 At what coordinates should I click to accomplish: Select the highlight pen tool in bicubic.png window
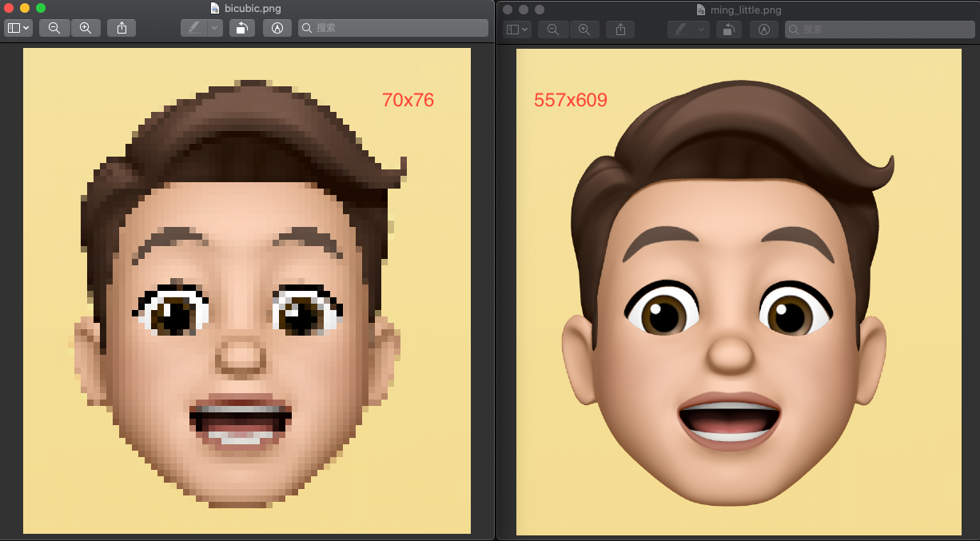[193, 28]
